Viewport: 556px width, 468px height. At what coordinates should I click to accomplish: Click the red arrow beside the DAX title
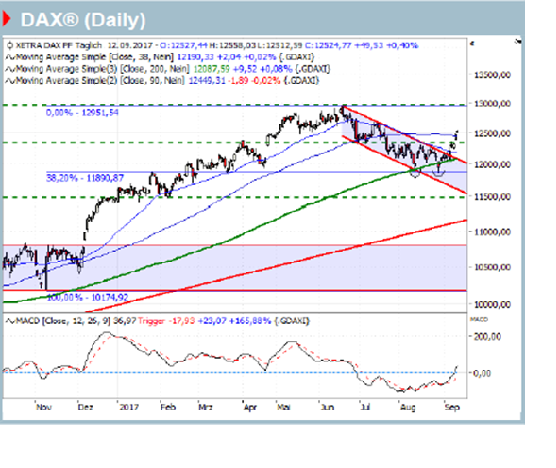pos(6,19)
